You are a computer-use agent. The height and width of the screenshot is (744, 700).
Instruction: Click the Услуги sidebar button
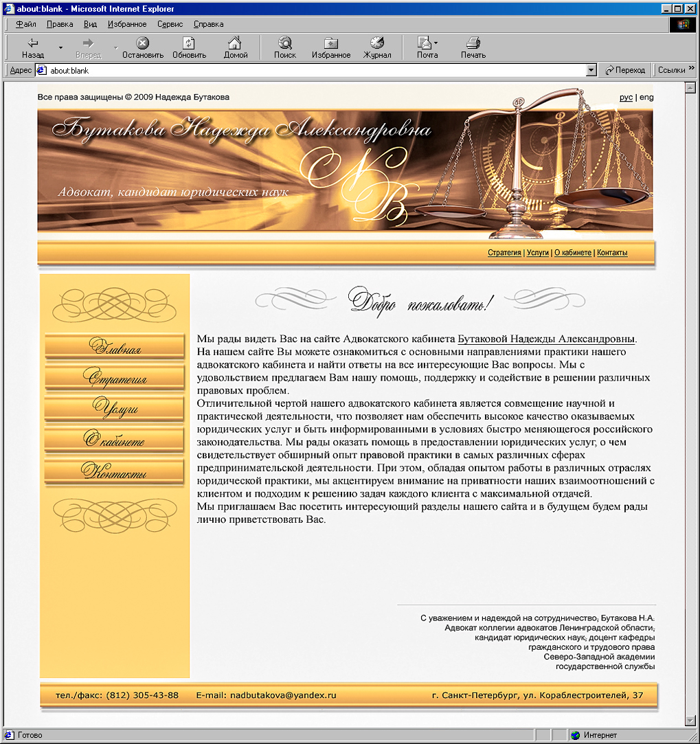[114, 409]
